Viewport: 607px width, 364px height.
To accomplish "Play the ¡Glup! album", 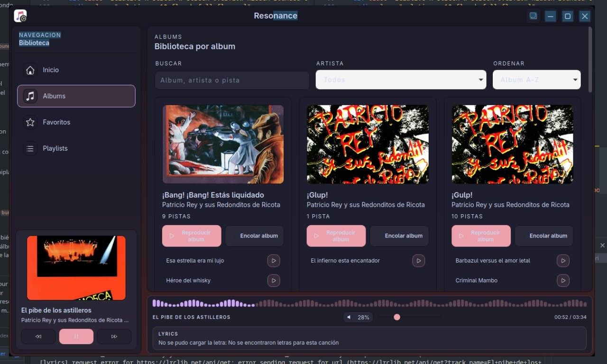I will tap(336, 236).
